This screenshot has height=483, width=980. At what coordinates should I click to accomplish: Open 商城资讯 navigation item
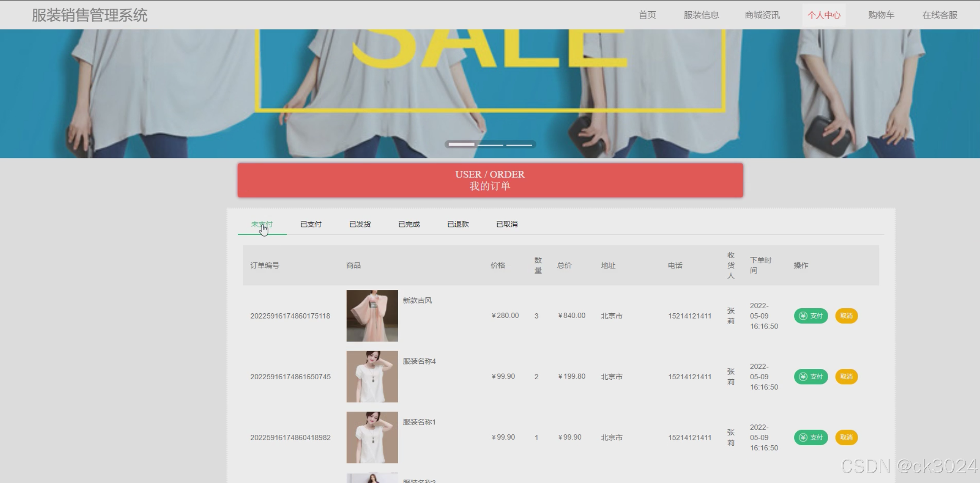[762, 15]
